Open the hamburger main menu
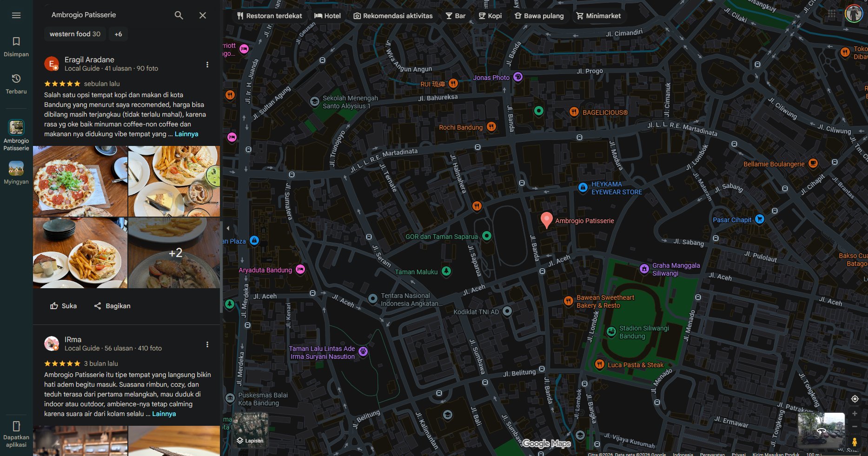Screen dimensions: 868x456 pyautogui.click(x=16, y=15)
